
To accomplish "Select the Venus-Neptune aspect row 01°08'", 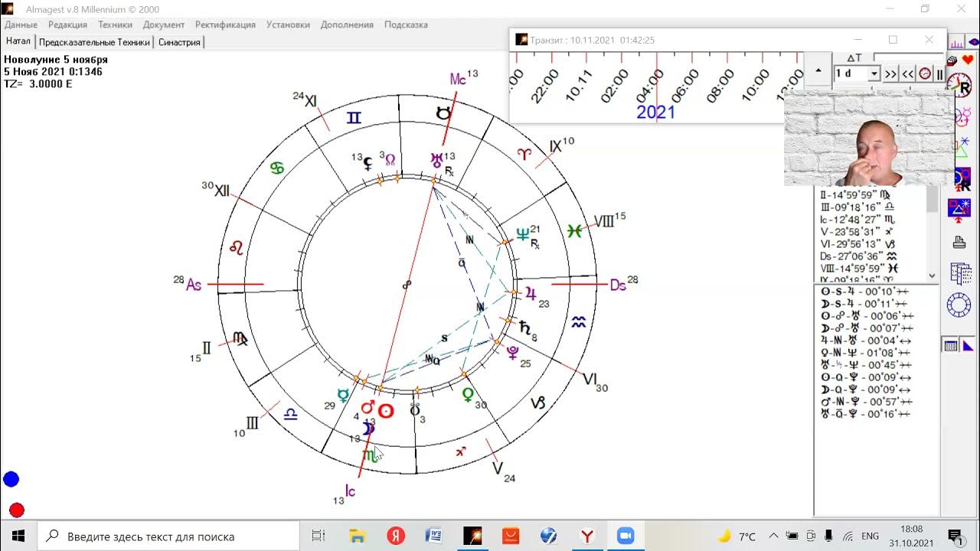I will pos(864,353).
